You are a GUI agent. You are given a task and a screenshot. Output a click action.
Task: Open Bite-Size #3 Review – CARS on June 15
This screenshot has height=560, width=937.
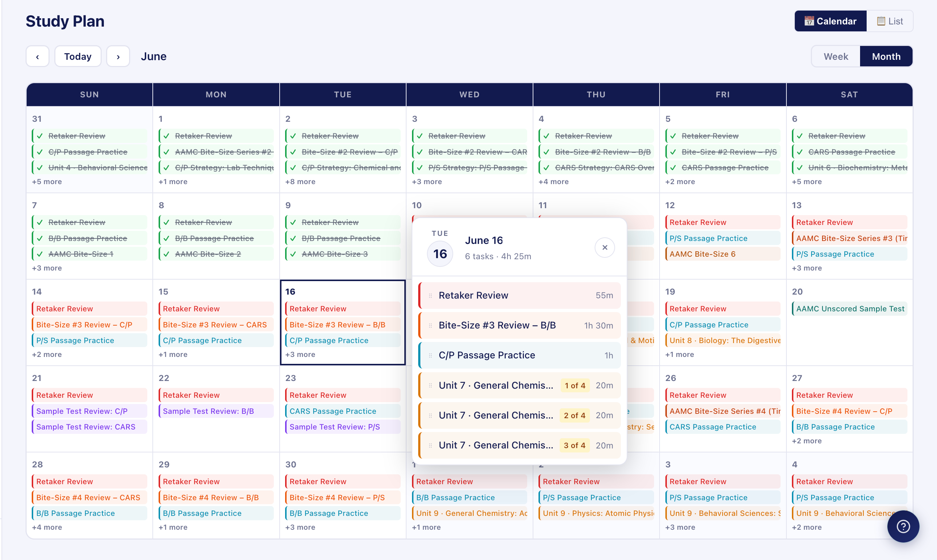coord(216,324)
